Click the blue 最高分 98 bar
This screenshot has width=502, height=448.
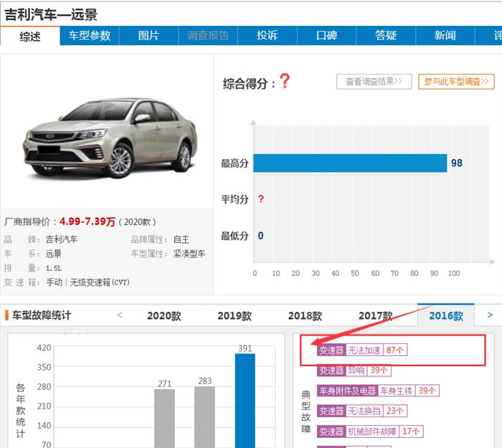coord(350,163)
